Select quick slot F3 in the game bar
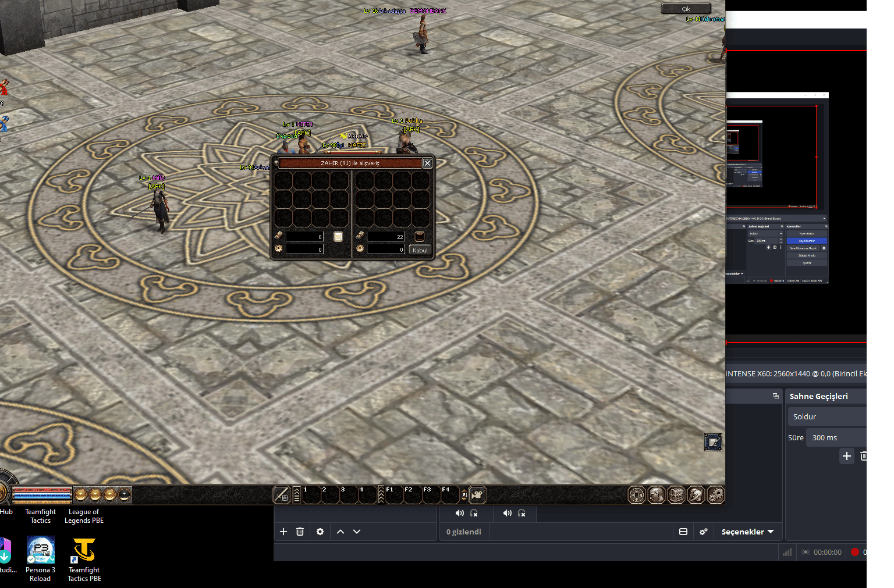Image resolution: width=894 pixels, height=588 pixels. point(431,495)
